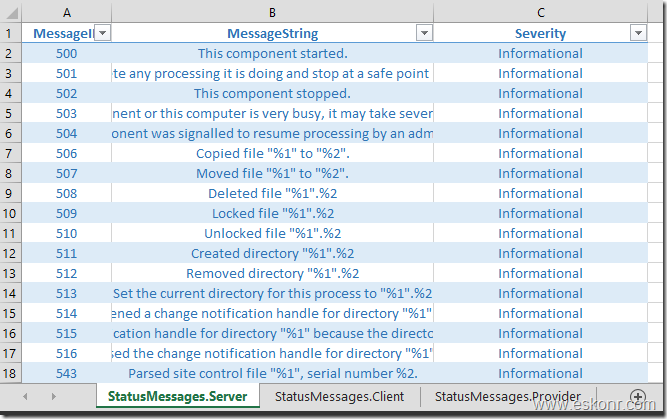Open the StatusMessages.Provider sheet tab
This screenshot has width=667, height=419.
[x=492, y=397]
